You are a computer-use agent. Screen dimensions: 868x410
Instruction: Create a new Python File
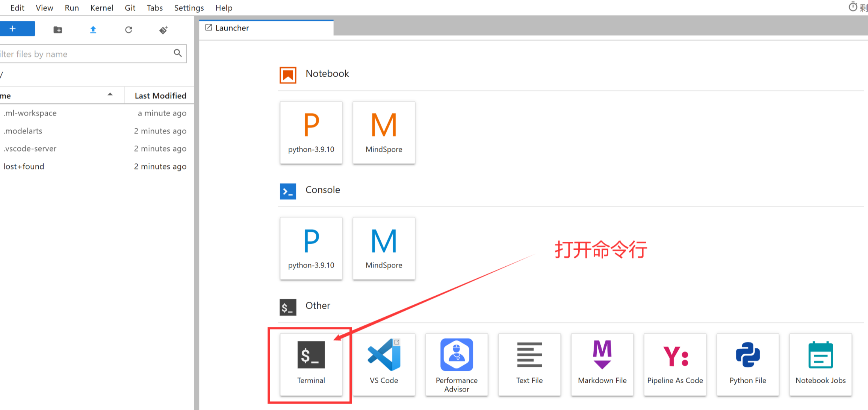coord(747,364)
